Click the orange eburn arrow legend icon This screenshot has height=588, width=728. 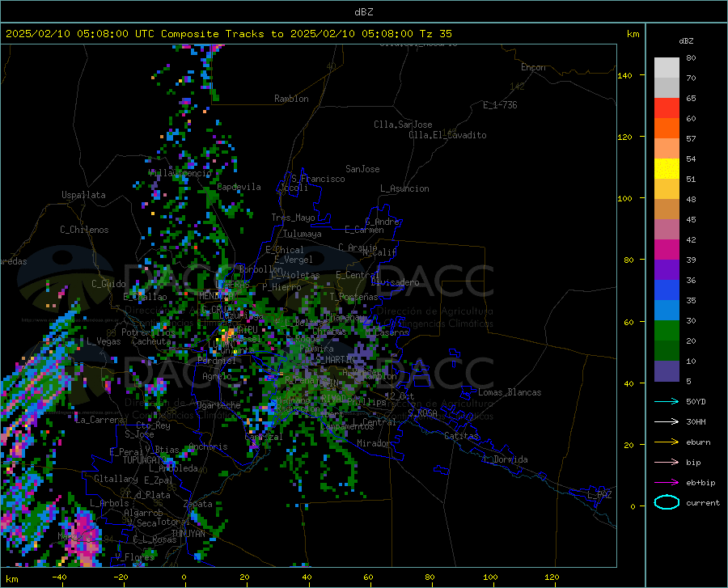pyautogui.click(x=667, y=442)
